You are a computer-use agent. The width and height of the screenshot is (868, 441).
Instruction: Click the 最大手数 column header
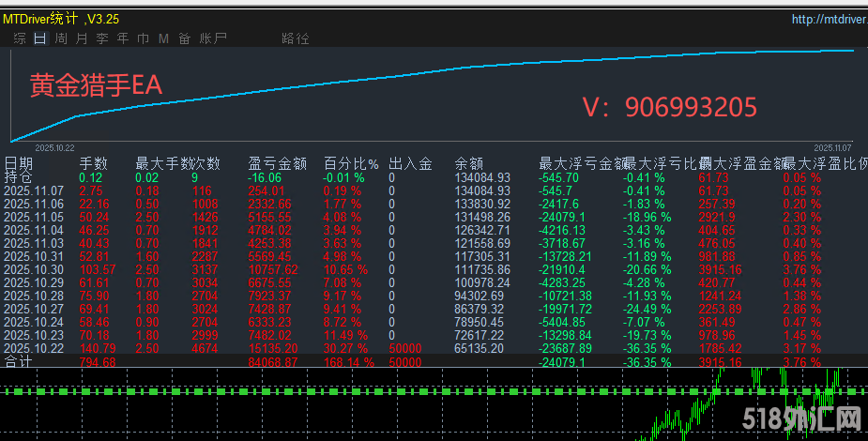(162, 164)
